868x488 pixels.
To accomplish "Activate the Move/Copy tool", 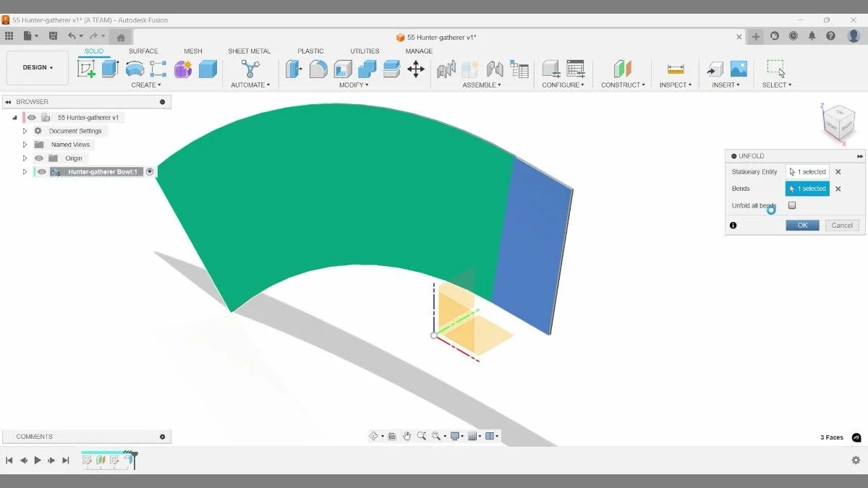I will click(416, 69).
